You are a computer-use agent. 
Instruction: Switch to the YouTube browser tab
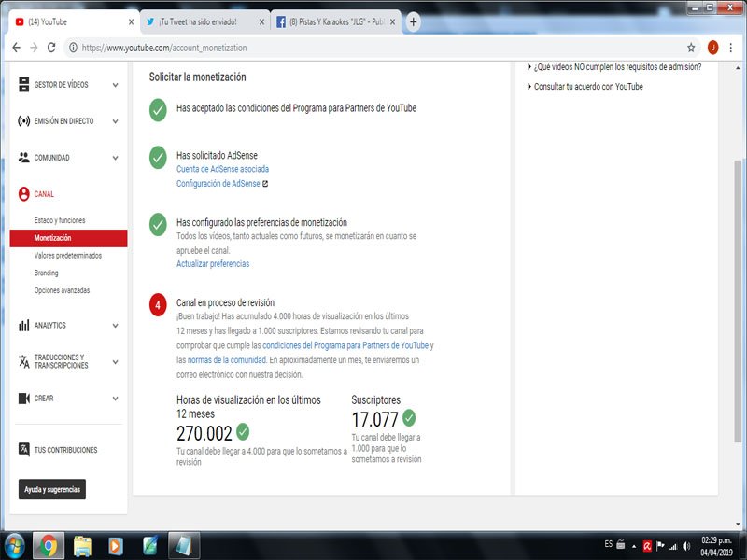[74, 21]
